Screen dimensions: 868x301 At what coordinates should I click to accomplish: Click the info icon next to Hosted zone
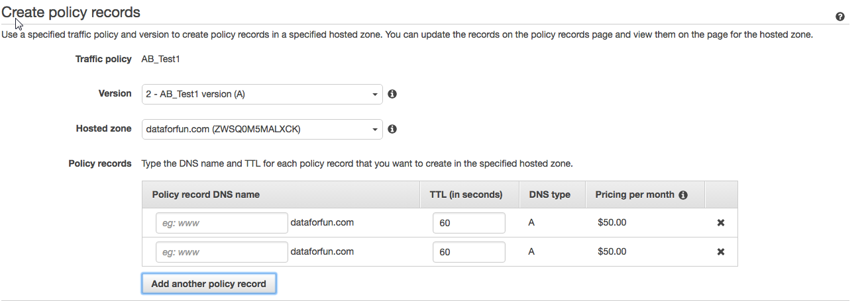click(392, 129)
